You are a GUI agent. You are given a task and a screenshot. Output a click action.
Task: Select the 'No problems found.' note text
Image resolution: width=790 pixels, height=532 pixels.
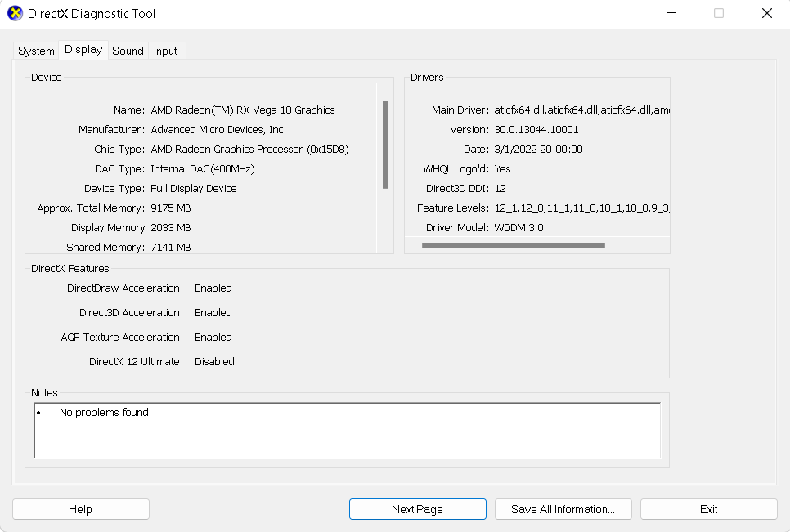point(105,413)
